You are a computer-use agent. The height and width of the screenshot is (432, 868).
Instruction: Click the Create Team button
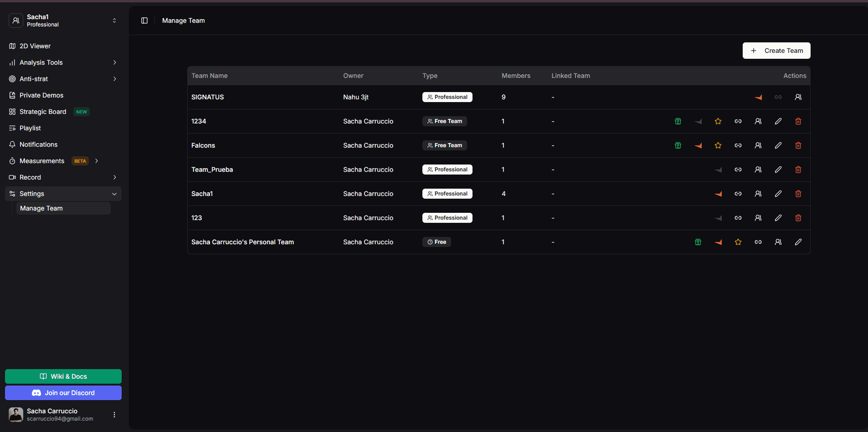tap(776, 51)
